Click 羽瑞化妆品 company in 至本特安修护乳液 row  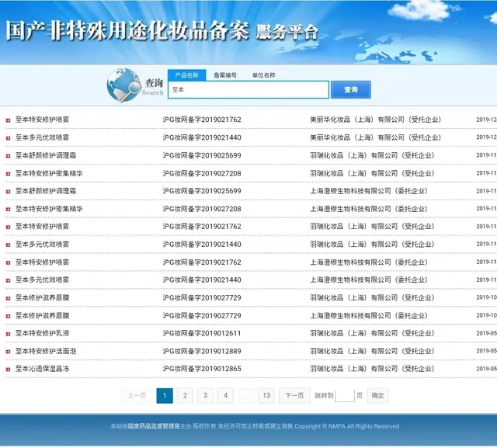[x=372, y=333]
